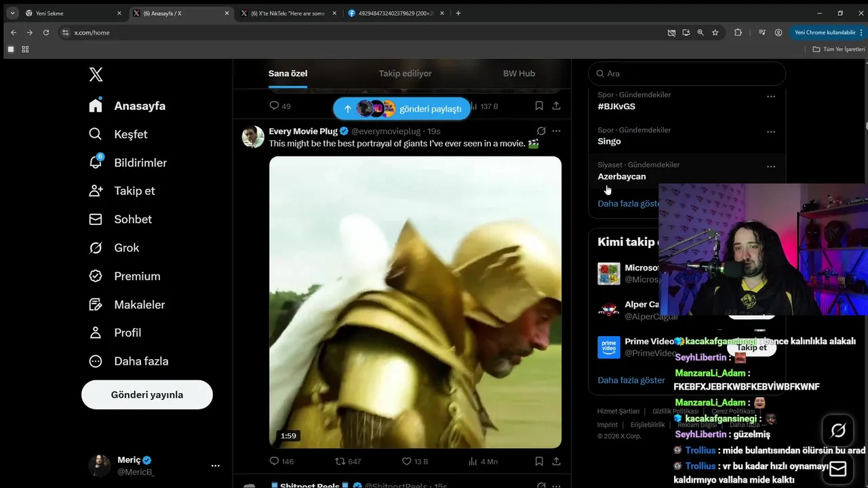Bookmark page with star icon

[715, 33]
